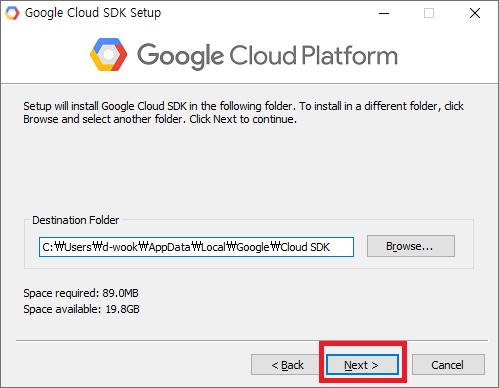Click the Google Cloud SDK title bar icon
This screenshot has width=499, height=388.
point(12,13)
